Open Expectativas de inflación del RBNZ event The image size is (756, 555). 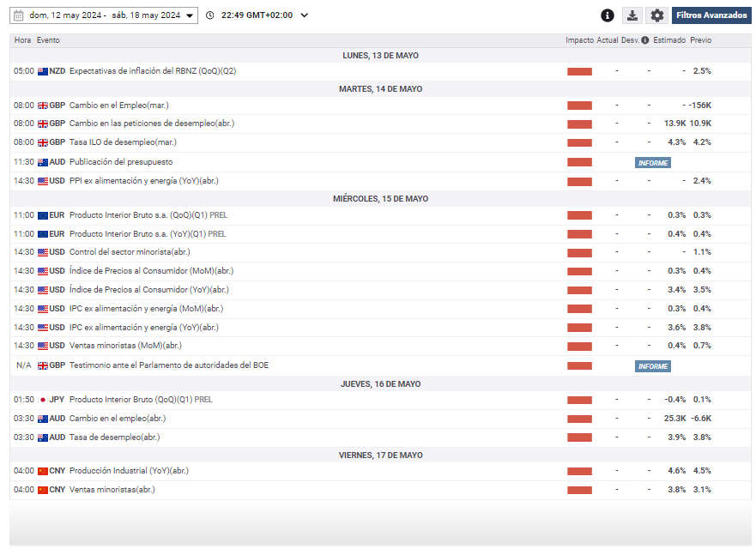[152, 71]
